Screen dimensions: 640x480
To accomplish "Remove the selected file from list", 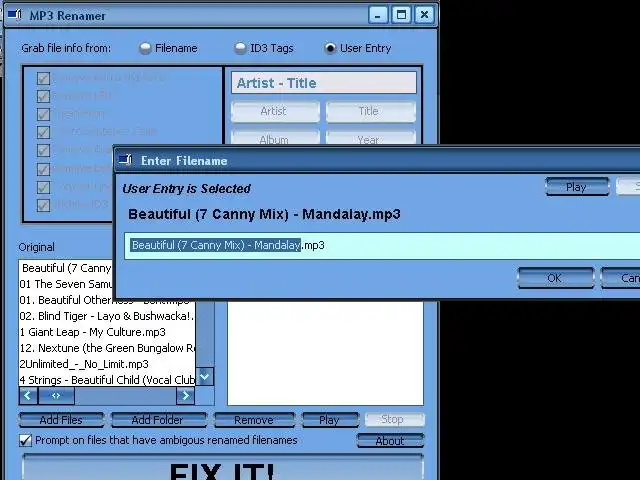I will coord(254,420).
